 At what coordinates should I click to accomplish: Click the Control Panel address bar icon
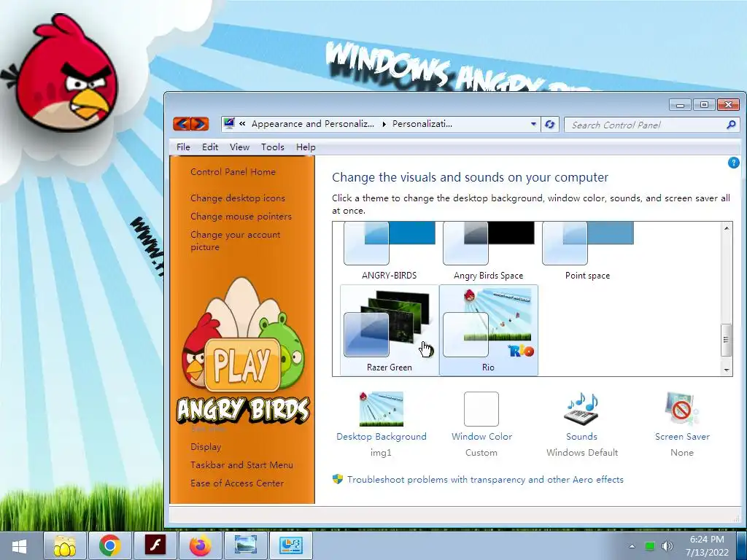229,123
